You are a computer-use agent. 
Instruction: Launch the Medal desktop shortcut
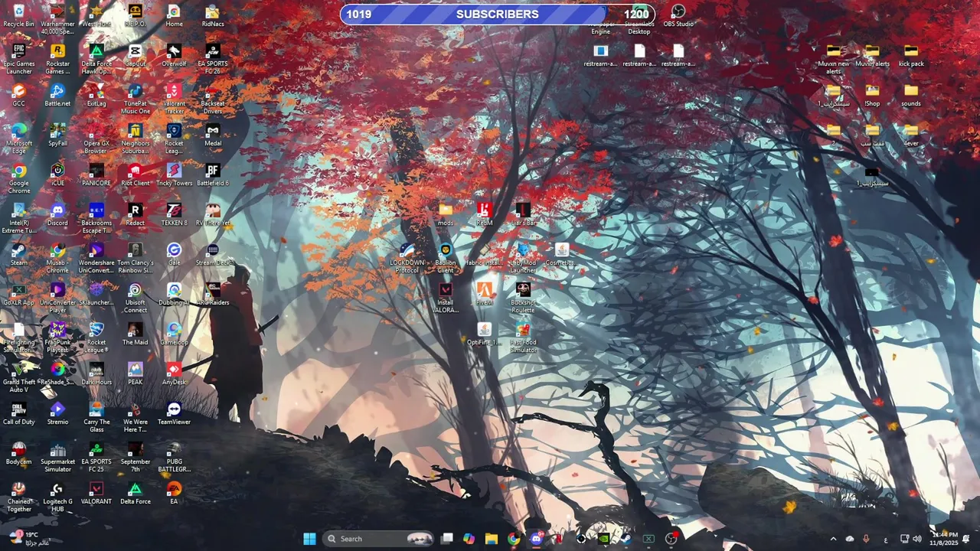pos(213,135)
